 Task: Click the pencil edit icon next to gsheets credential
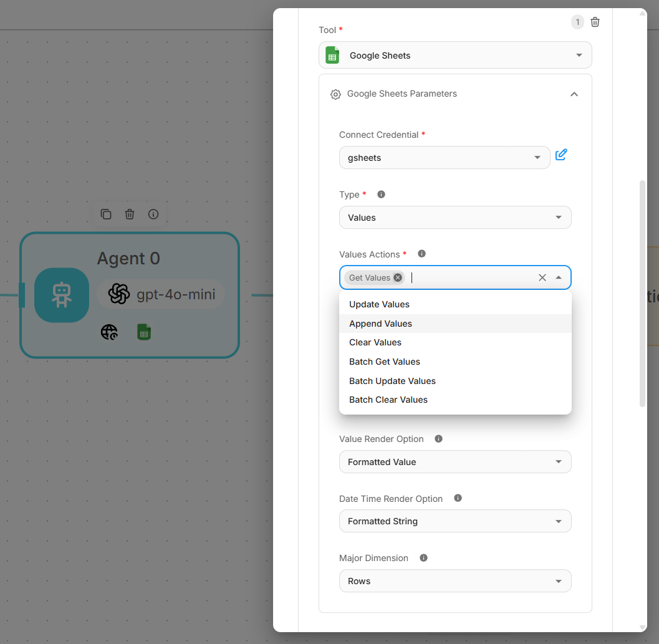click(561, 155)
